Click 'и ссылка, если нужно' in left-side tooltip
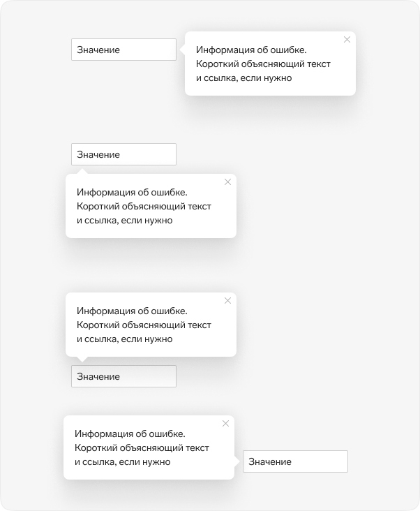420x511 pixels. pos(122,462)
